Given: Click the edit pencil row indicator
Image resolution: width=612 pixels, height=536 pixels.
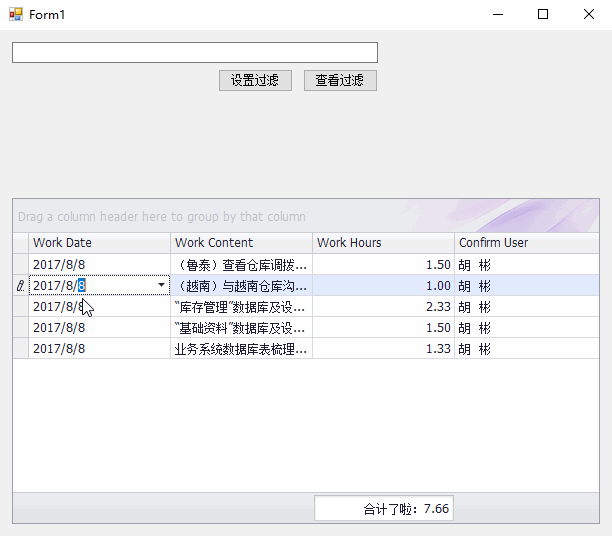Looking at the screenshot, I should [x=21, y=286].
